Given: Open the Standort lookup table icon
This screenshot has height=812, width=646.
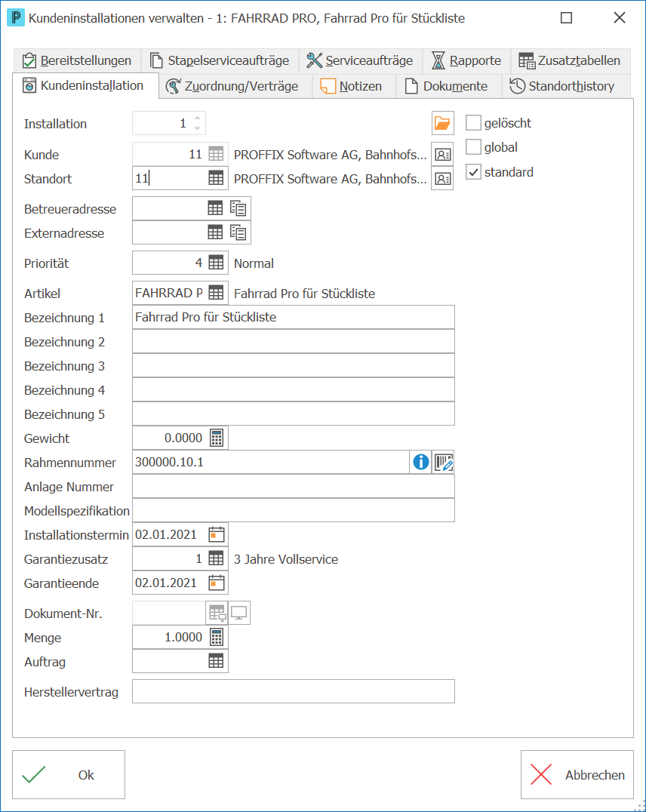Looking at the screenshot, I should [216, 179].
